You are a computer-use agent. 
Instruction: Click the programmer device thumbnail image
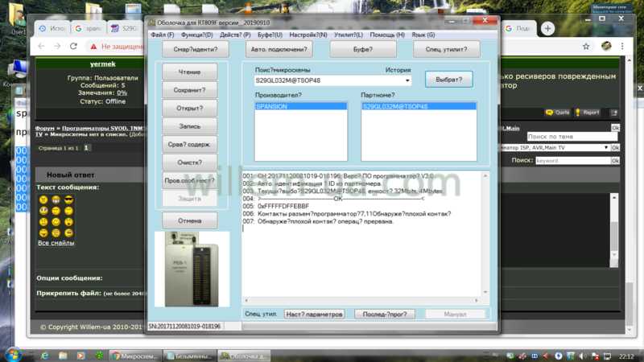tap(192, 269)
